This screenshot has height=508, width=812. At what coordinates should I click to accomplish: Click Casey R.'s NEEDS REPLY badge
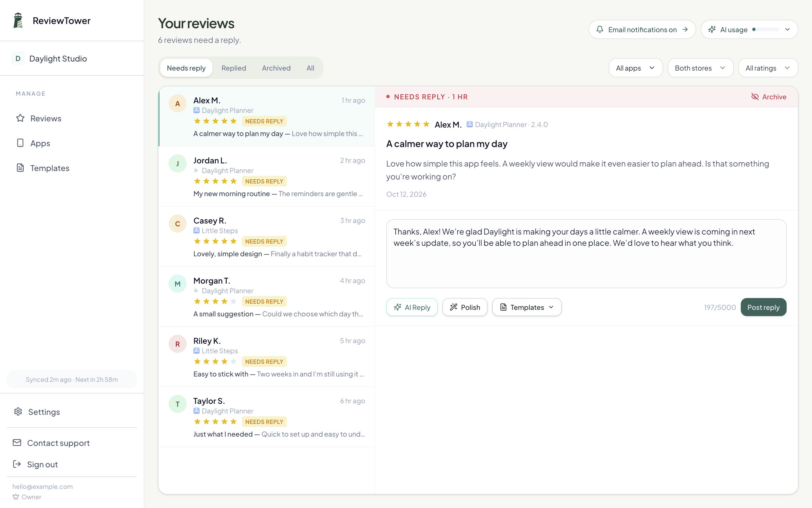264,241
